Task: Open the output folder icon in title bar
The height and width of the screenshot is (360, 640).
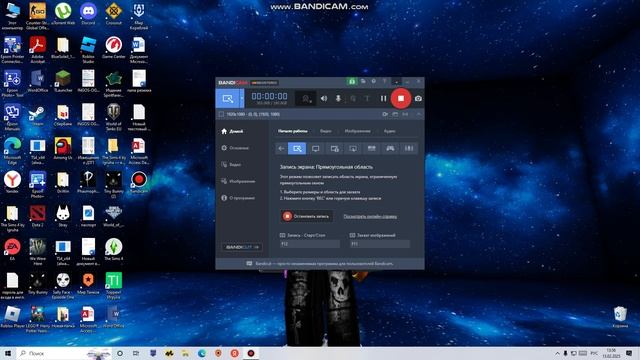Action: 363,82
